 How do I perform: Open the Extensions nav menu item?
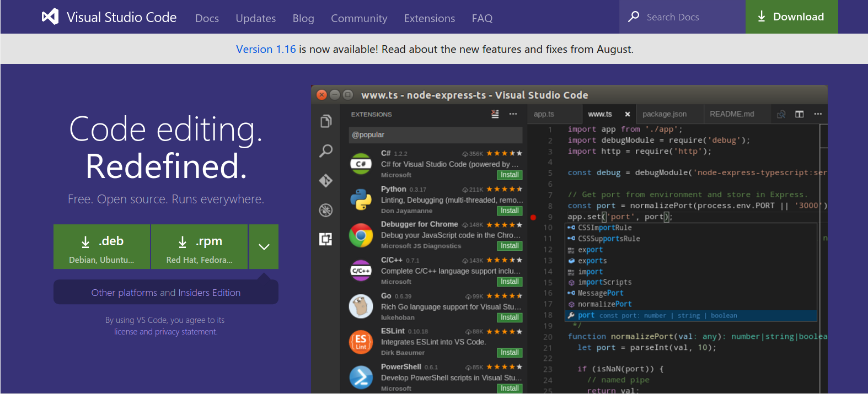pyautogui.click(x=429, y=18)
